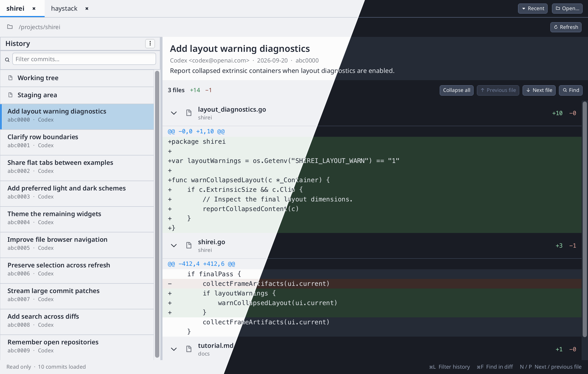Click the Open... button
This screenshot has width=588, height=374.
(567, 9)
